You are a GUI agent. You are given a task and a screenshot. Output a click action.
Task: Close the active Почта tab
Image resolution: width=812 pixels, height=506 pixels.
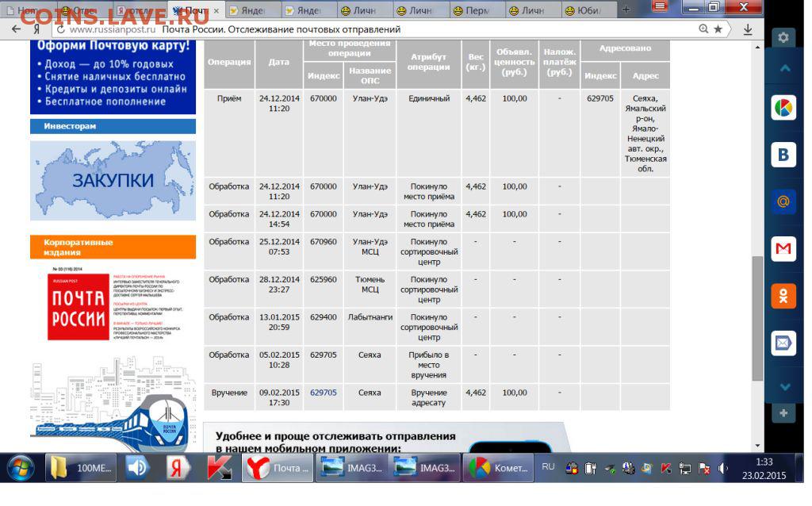click(216, 10)
